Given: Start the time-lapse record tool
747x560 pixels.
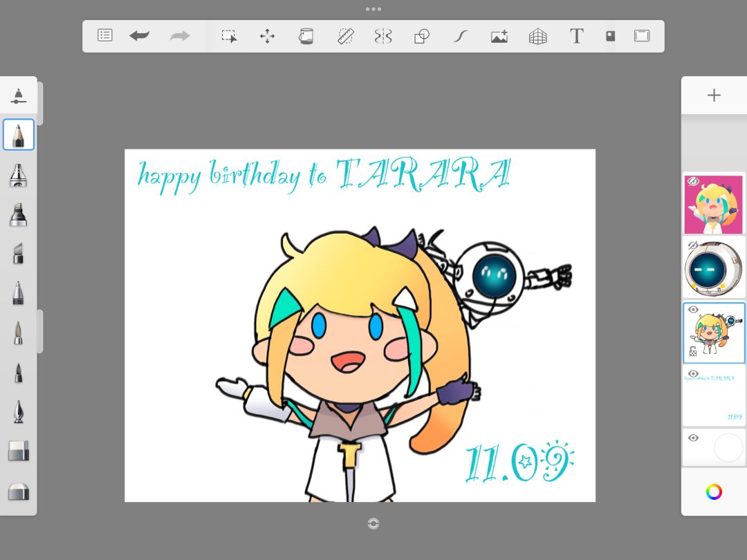Looking at the screenshot, I should 610,36.
